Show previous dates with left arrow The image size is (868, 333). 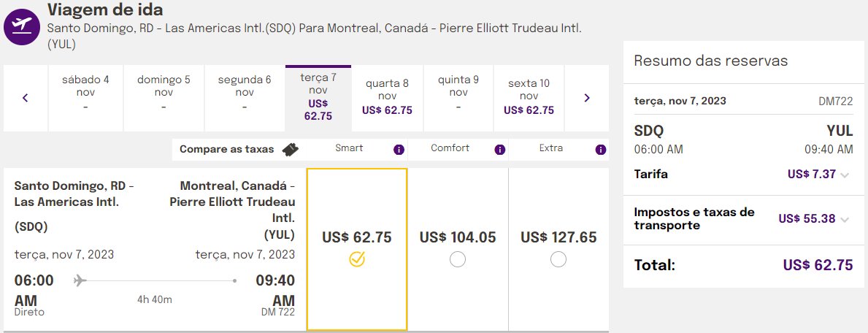click(x=26, y=98)
